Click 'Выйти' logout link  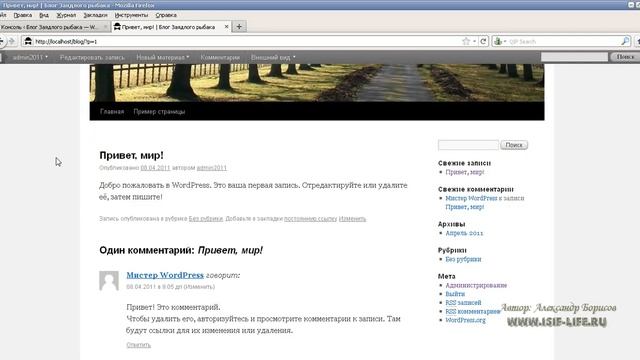click(x=455, y=294)
